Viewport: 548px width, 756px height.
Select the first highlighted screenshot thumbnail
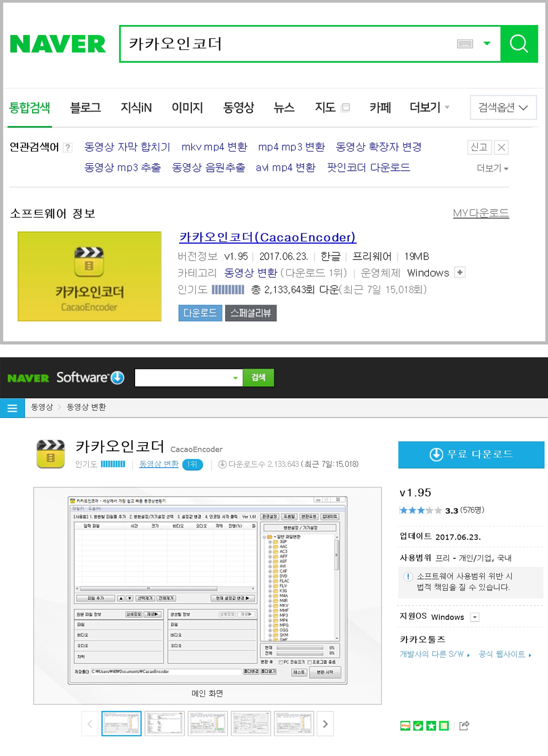[x=121, y=724]
